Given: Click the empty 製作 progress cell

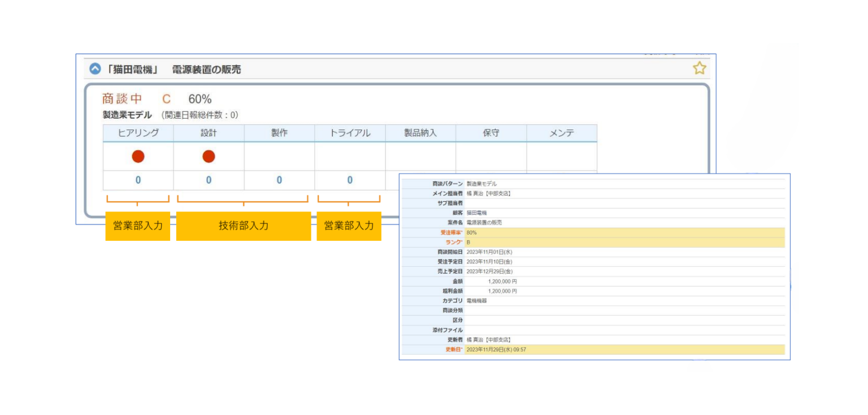Looking at the screenshot, I should pos(279,157).
